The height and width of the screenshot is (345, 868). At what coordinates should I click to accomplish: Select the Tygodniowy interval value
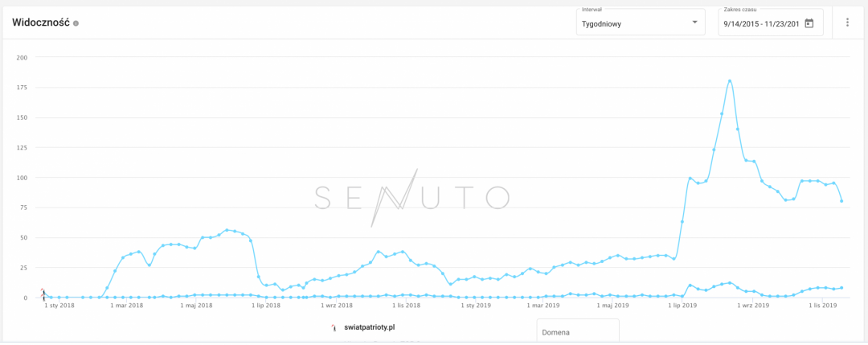[x=602, y=24]
